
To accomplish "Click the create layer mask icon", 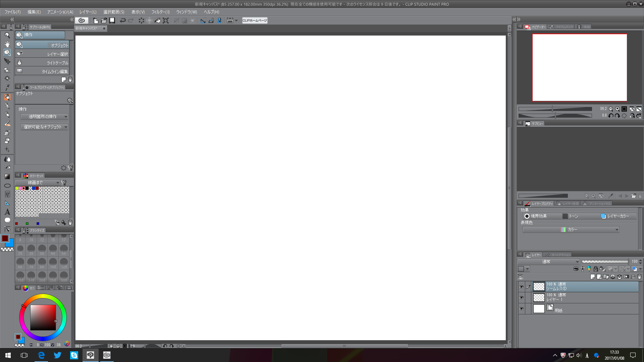I will click(x=626, y=277).
